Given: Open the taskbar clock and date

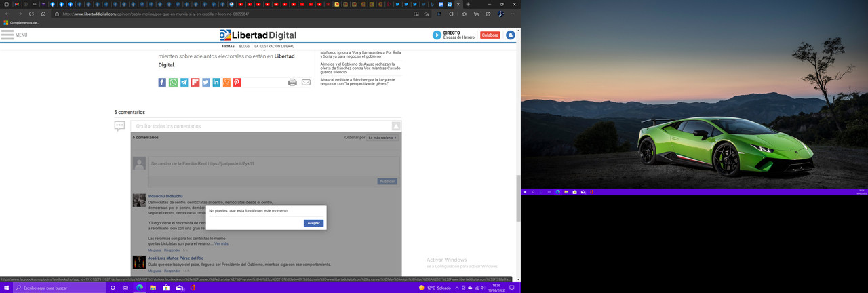Looking at the screenshot, I should [496, 288].
